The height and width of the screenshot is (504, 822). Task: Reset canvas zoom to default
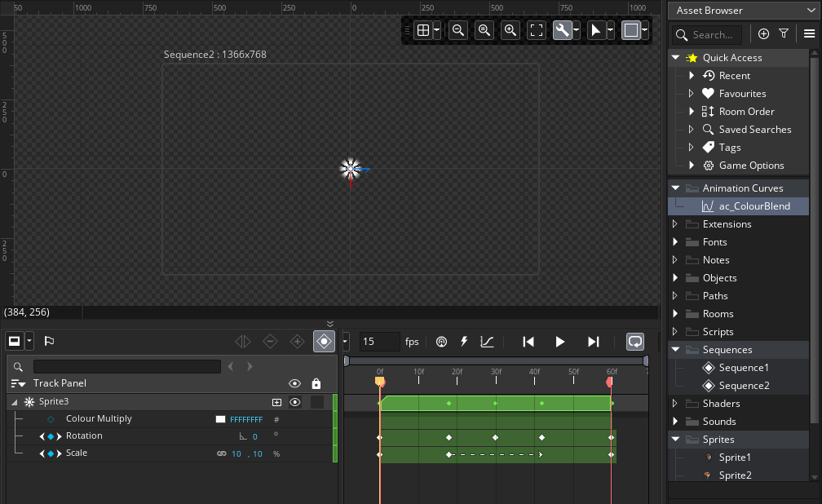pos(484,30)
